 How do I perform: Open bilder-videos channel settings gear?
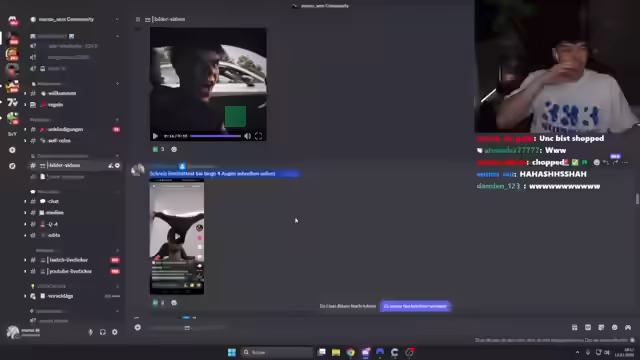click(117, 165)
